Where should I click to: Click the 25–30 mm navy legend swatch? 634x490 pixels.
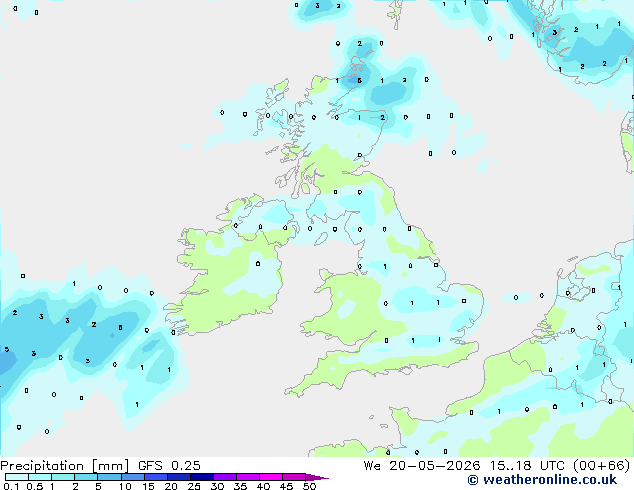(202, 477)
